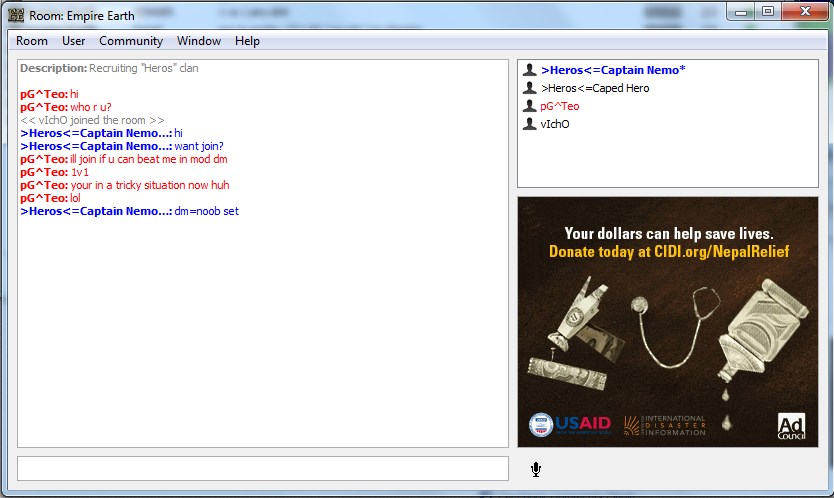Viewport: 834px width, 498px height.
Task: Maximize the Empire Earth room window
Action: coord(767,11)
